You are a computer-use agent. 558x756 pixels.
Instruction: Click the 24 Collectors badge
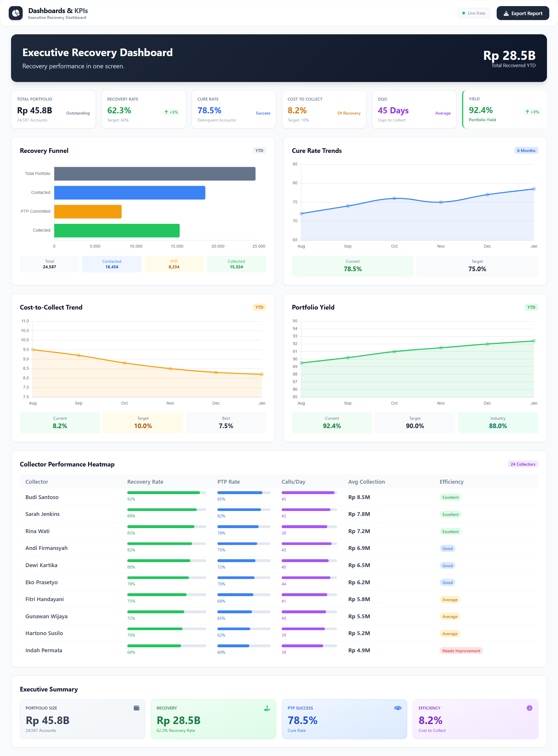click(523, 464)
